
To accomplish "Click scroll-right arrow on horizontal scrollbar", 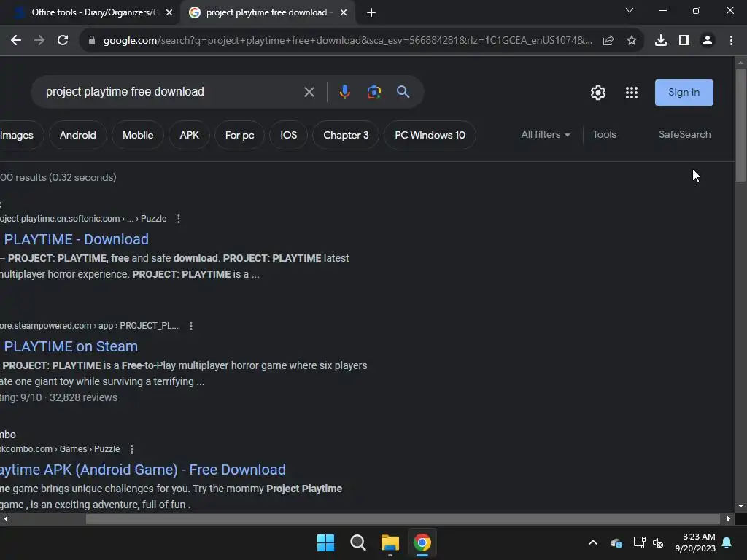I will click(729, 519).
